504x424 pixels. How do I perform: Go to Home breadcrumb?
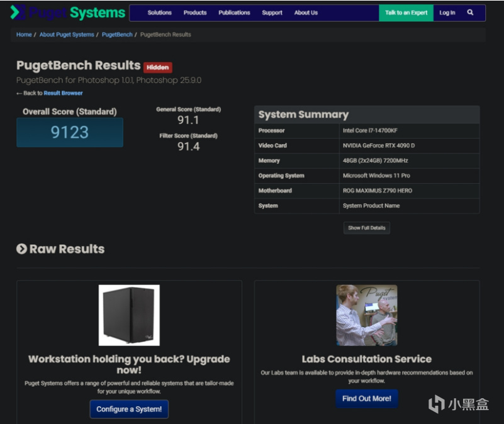[x=24, y=35]
